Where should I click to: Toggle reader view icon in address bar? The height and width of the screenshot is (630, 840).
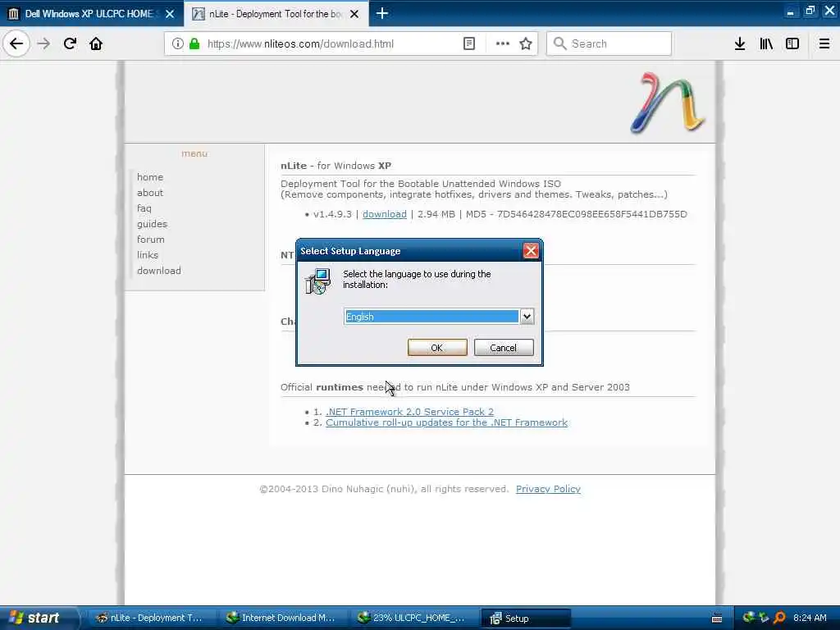point(468,43)
